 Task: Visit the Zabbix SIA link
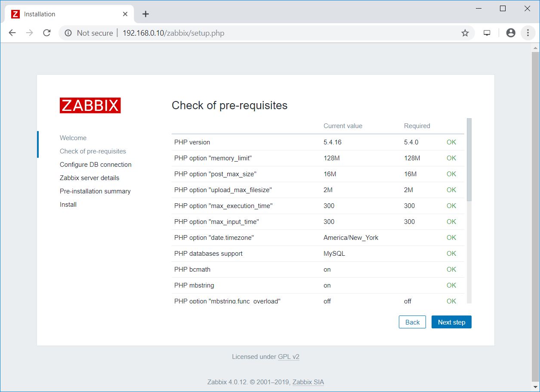coord(308,382)
